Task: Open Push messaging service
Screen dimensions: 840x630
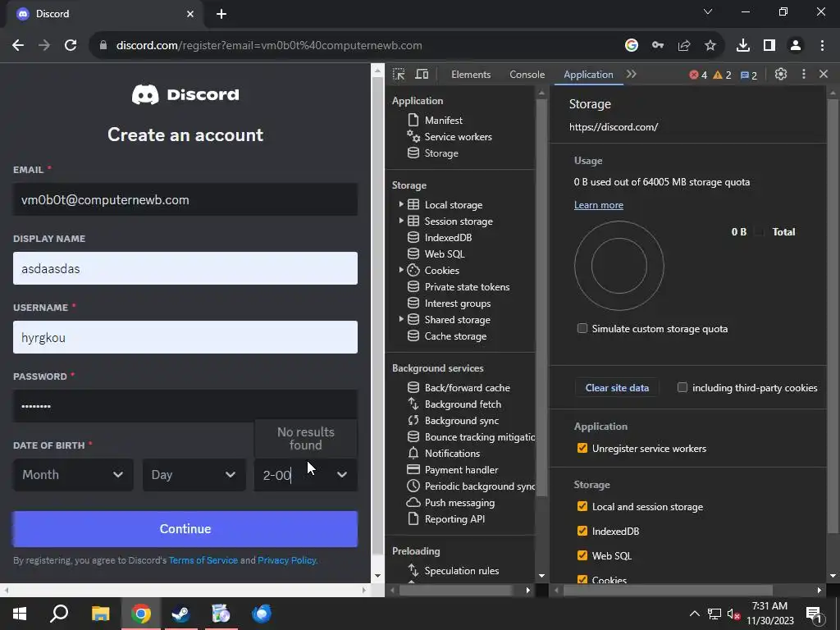Action: tap(459, 503)
